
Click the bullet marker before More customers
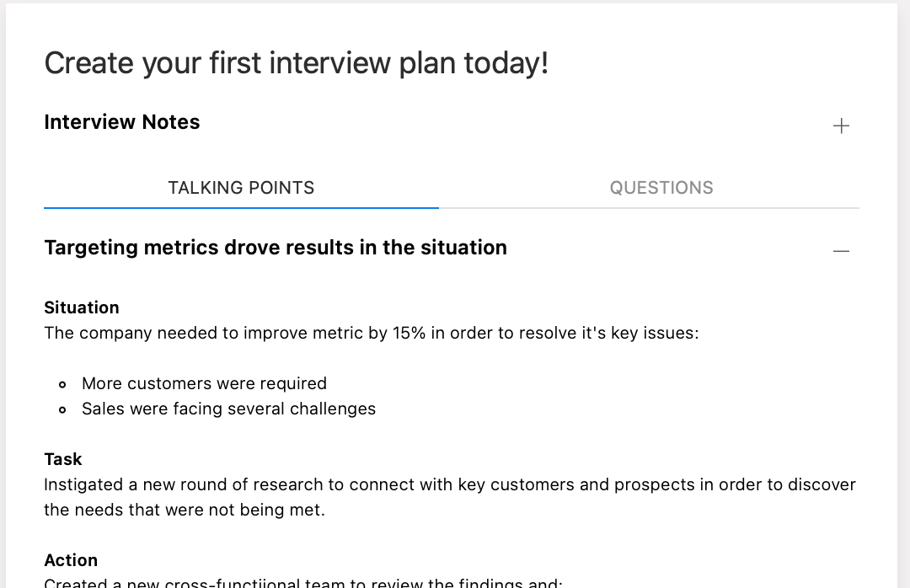63,384
